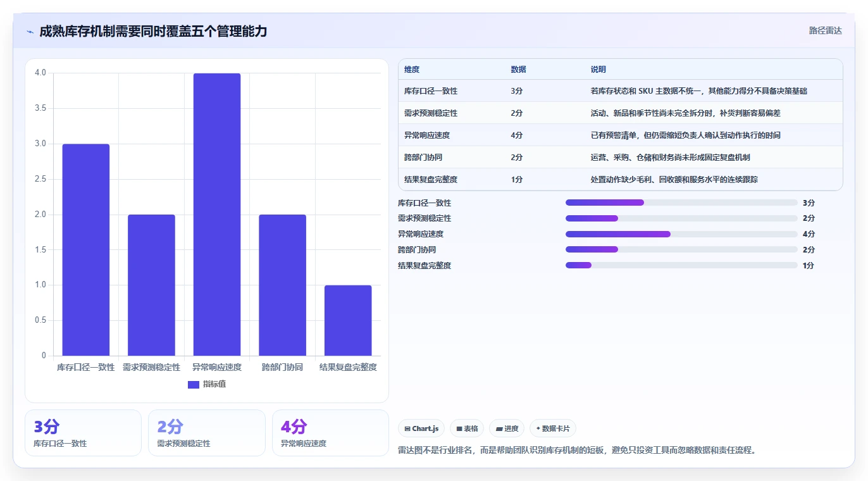Click the 4分 value in table

[x=516, y=135]
